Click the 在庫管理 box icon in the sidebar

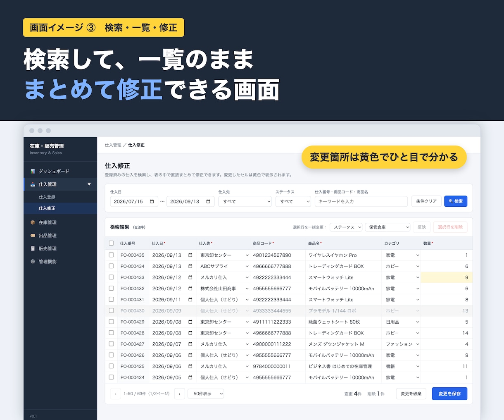click(33, 222)
